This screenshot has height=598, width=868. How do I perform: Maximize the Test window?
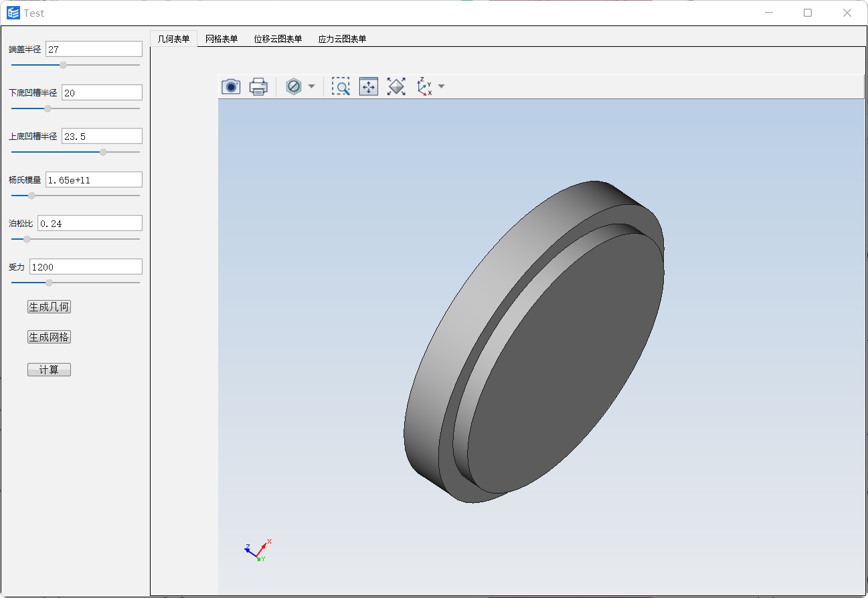[x=808, y=13]
